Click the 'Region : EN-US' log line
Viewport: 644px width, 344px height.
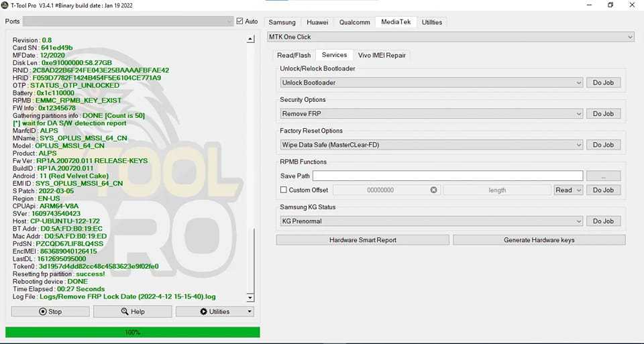tap(36, 198)
